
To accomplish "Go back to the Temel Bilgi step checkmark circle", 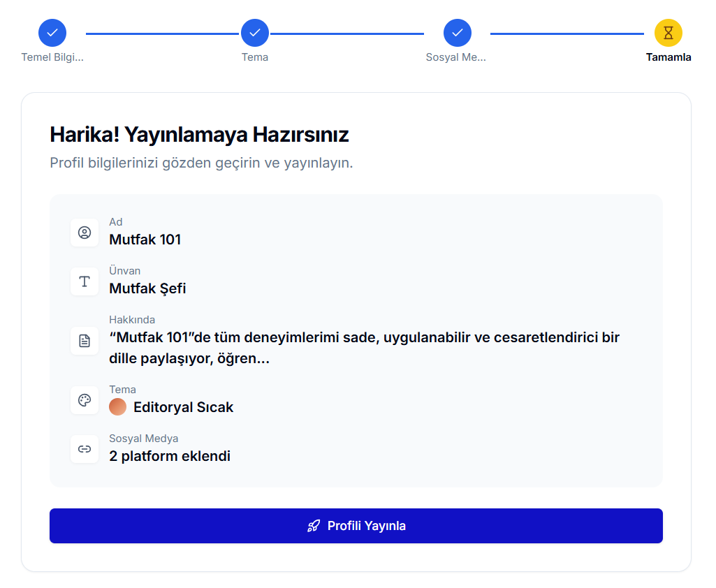I will (x=52, y=33).
